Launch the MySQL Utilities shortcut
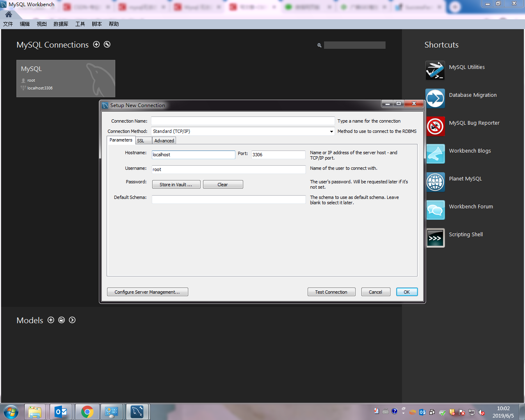 click(x=435, y=70)
